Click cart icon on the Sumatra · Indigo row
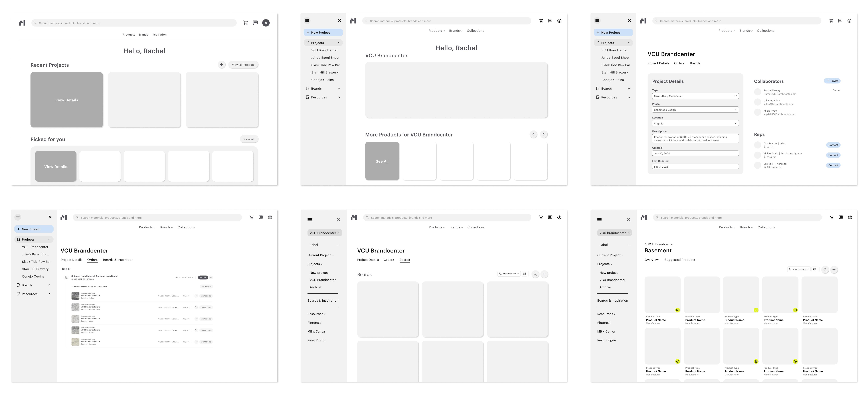868x395 pixels. [x=196, y=296]
